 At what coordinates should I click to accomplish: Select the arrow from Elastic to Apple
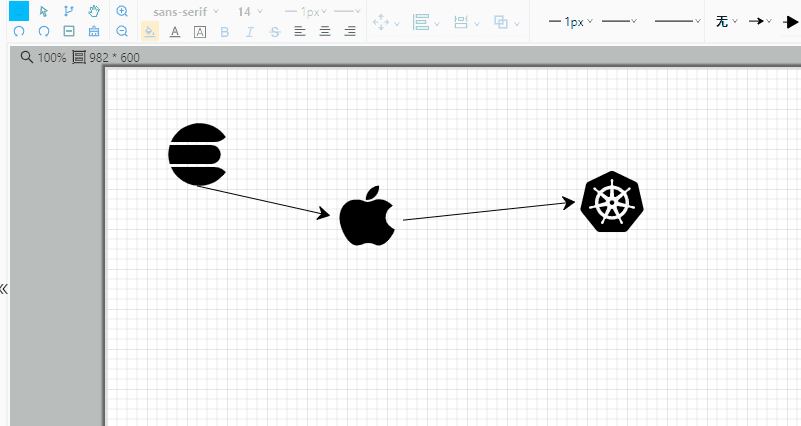pyautogui.click(x=264, y=201)
